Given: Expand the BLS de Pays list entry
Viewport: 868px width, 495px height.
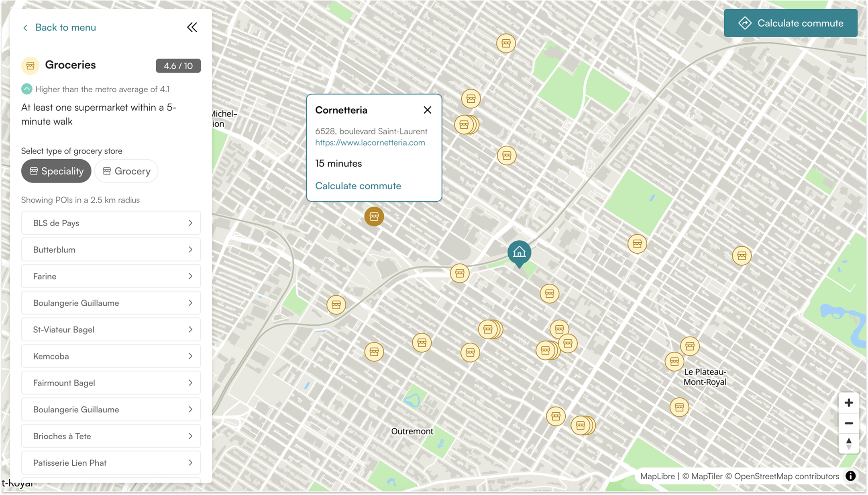Looking at the screenshot, I should pos(111,223).
